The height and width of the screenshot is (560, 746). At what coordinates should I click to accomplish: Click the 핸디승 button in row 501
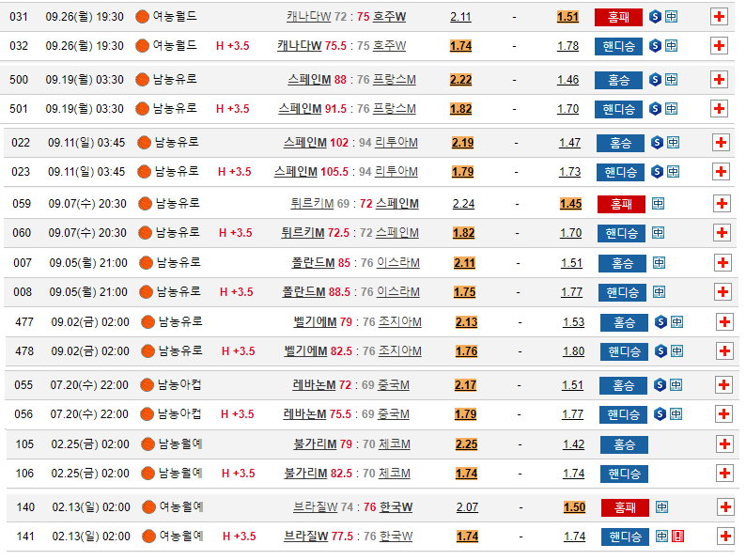618,109
